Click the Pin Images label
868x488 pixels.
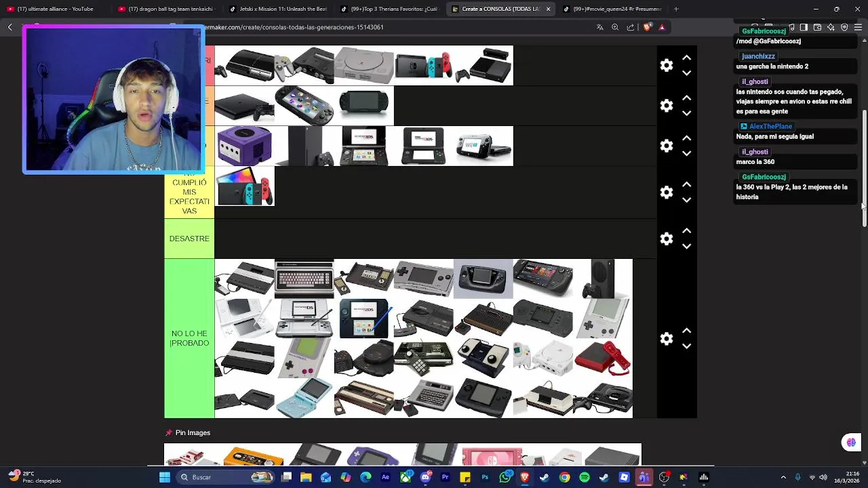click(x=193, y=432)
